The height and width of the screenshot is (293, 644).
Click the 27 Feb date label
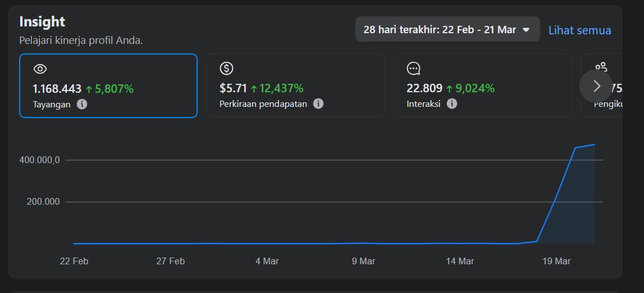[171, 262]
